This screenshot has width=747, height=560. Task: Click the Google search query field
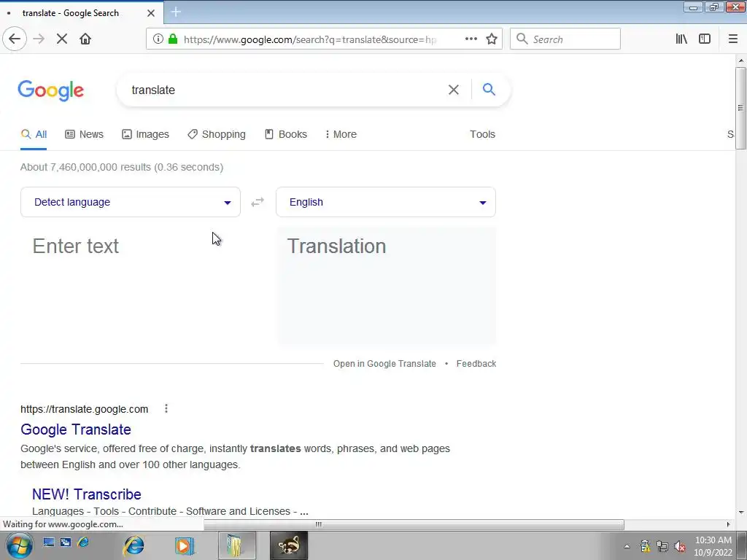tap(286, 90)
